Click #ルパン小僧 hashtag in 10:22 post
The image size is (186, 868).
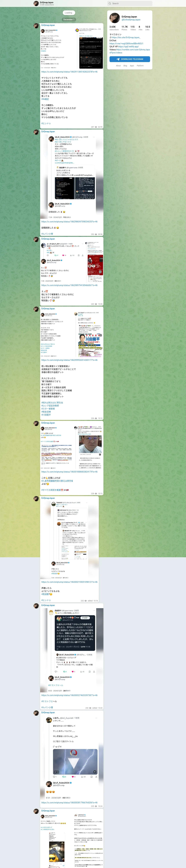click(47, 707)
